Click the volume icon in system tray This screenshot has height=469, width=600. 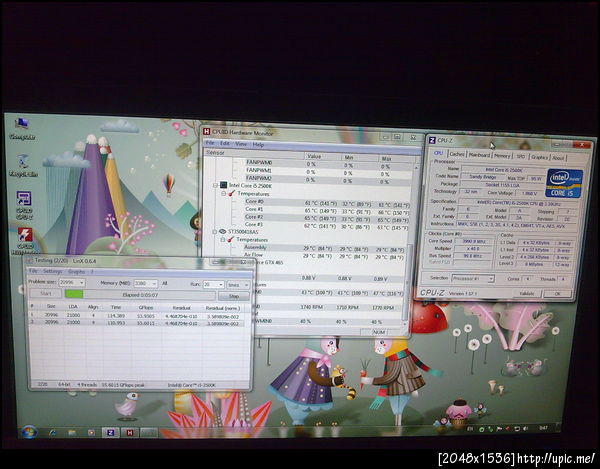pyautogui.click(x=526, y=428)
